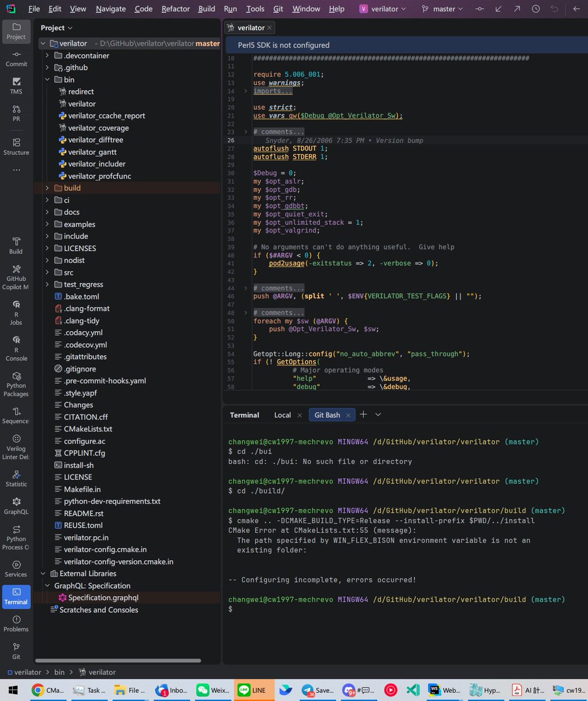Open the TMS tool window
The height and width of the screenshot is (701, 588).
(x=16, y=86)
